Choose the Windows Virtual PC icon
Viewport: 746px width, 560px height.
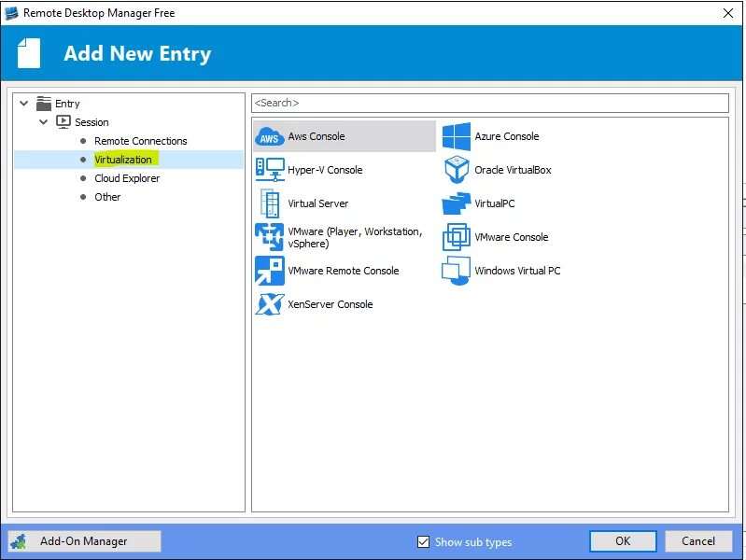457,271
